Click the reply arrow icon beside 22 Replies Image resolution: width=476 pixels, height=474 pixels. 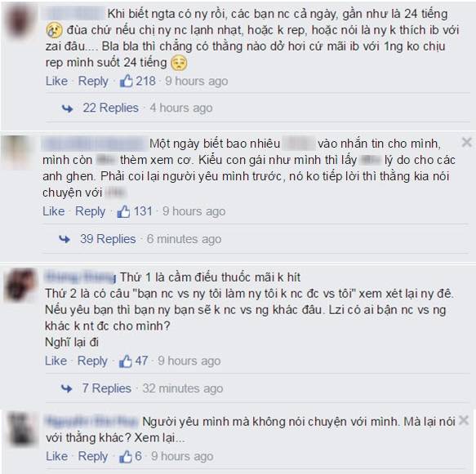coord(68,109)
